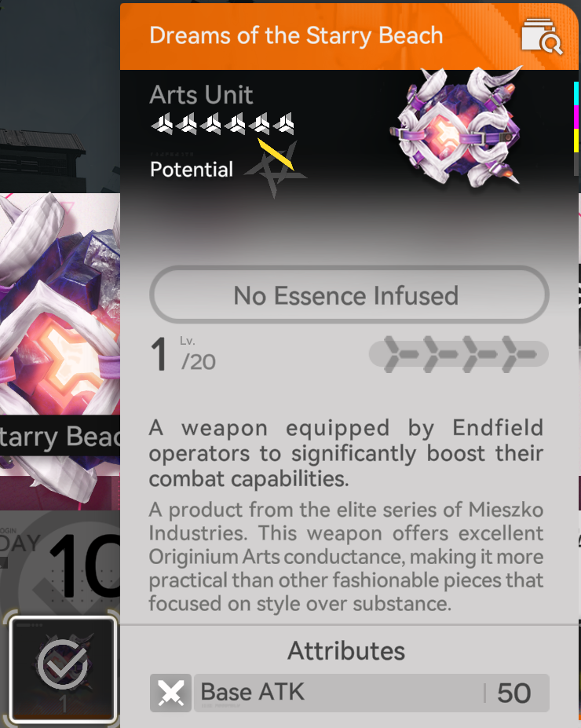Click the No Essence Infused button
581x728 pixels.
click(x=349, y=294)
